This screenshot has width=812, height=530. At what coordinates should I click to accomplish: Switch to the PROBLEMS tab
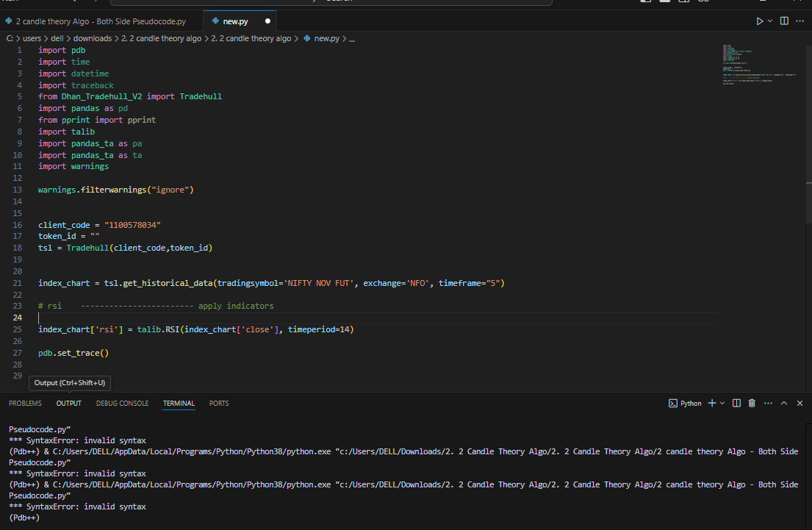click(x=25, y=404)
